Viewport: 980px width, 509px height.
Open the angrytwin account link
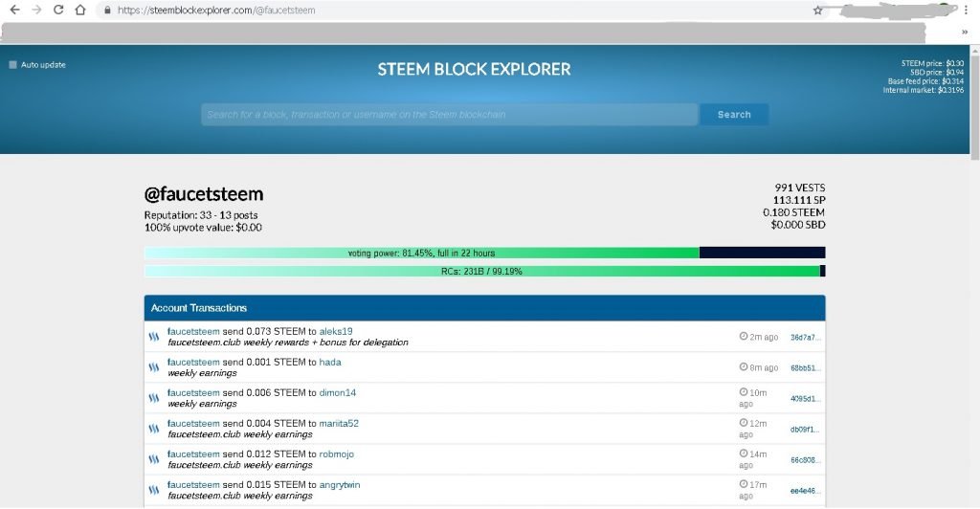point(340,485)
